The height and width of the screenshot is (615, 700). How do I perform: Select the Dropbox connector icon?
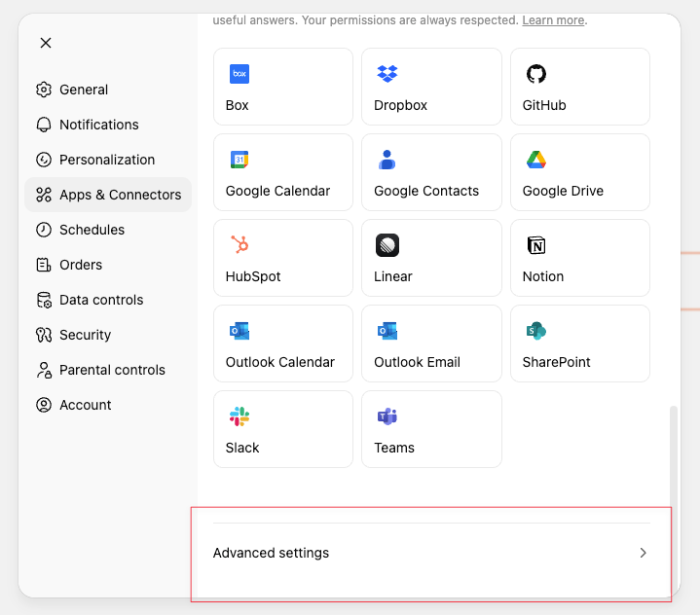(x=387, y=74)
